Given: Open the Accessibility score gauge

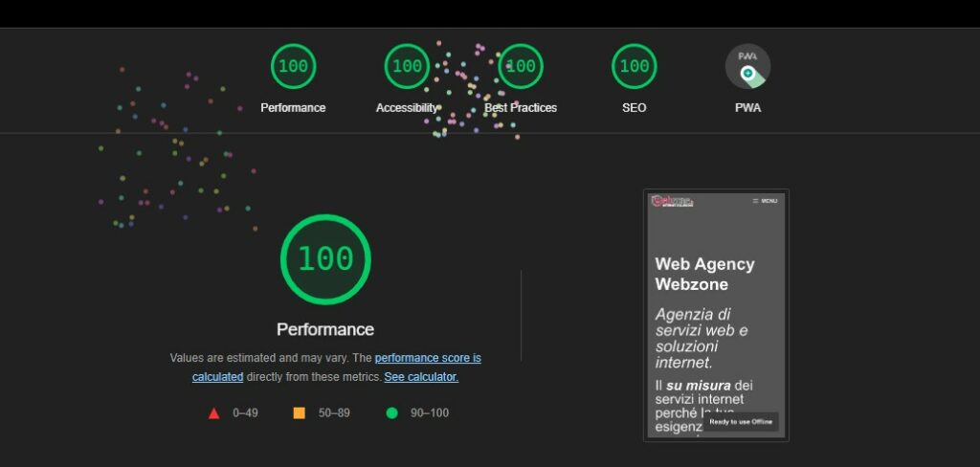Looking at the screenshot, I should (x=407, y=66).
